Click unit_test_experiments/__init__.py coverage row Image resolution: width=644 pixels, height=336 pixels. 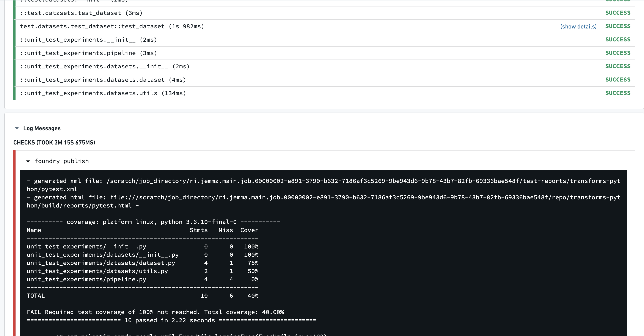coord(143,247)
